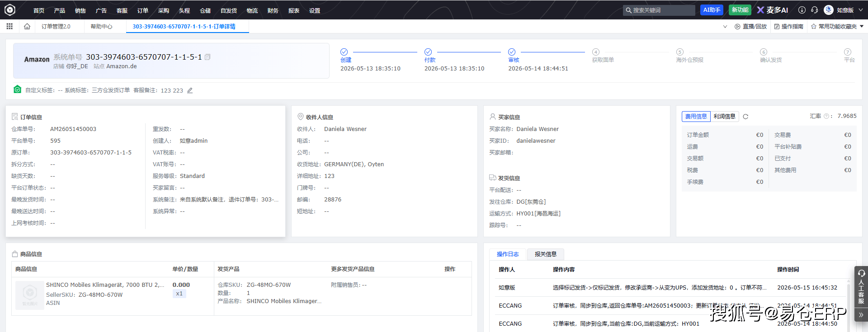Open the 设置 menu
The image size is (868, 332).
pos(315,10)
